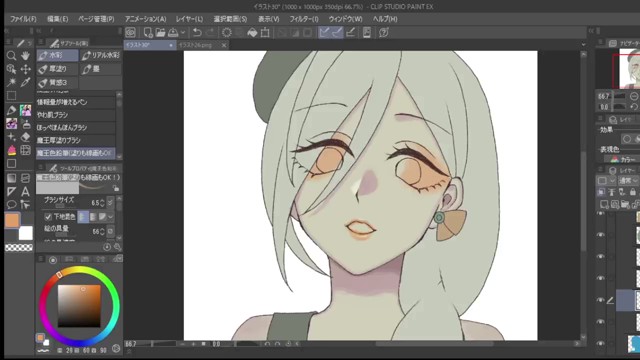Choose the 情報量が増えるペン sub tool
This screenshot has height=360, width=640.
click(x=76, y=102)
